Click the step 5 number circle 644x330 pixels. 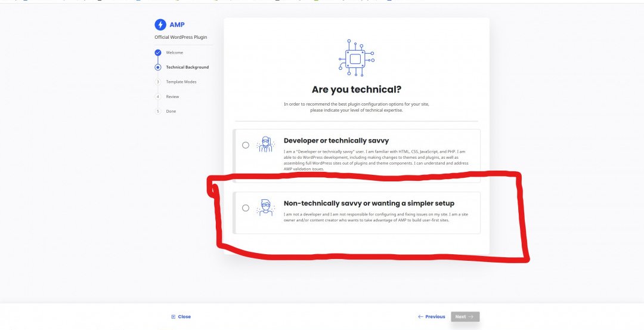coord(158,111)
